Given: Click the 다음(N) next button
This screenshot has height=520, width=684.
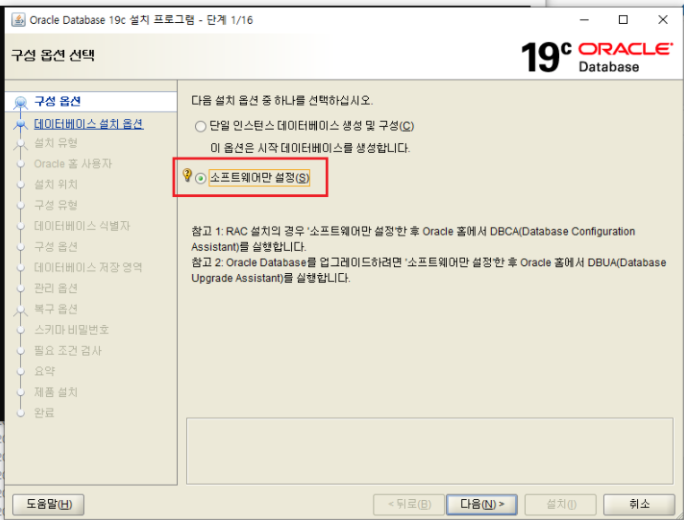Looking at the screenshot, I should [482, 504].
